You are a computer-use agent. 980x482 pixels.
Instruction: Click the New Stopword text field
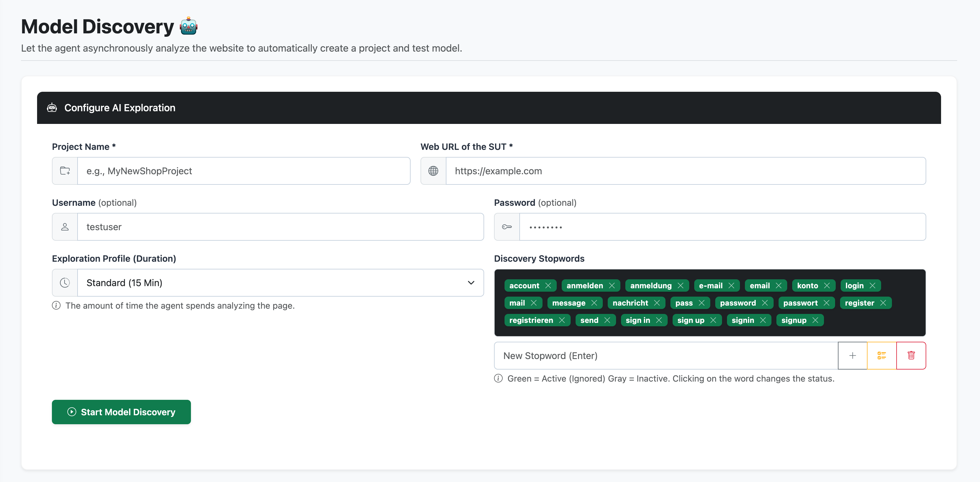point(666,355)
